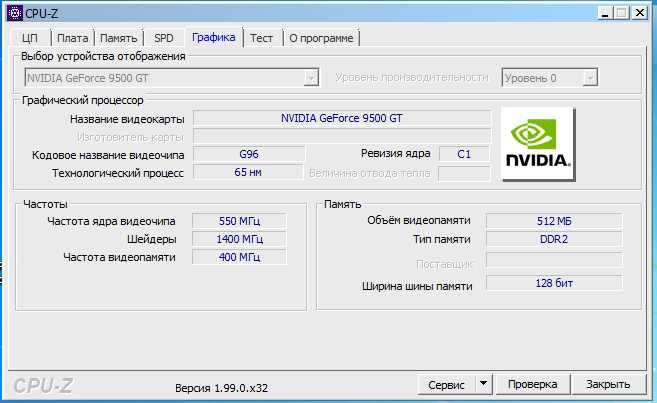Screen dimensions: 657x403
Task: Open the О программе tab
Action: pos(321,38)
